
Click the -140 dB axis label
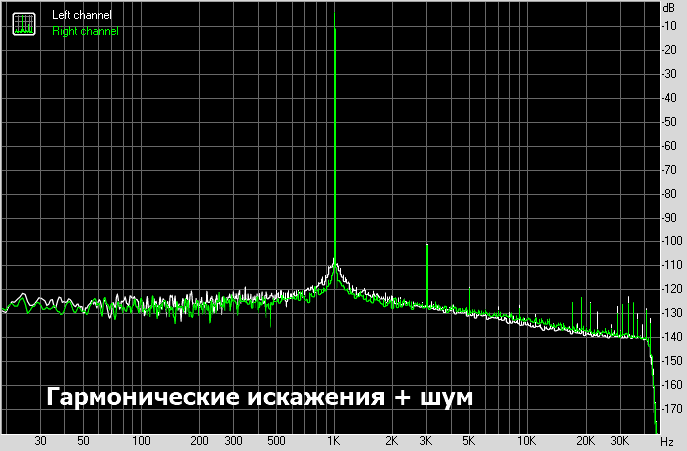tap(672, 337)
